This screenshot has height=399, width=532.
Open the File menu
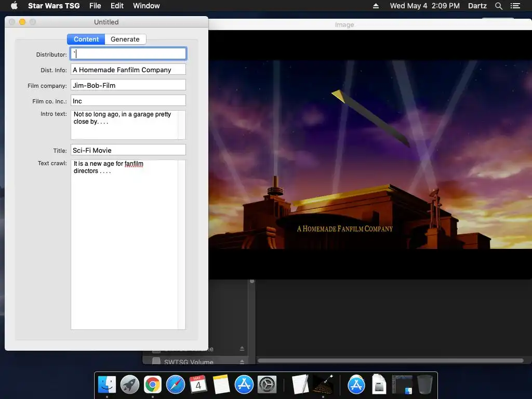point(95,6)
